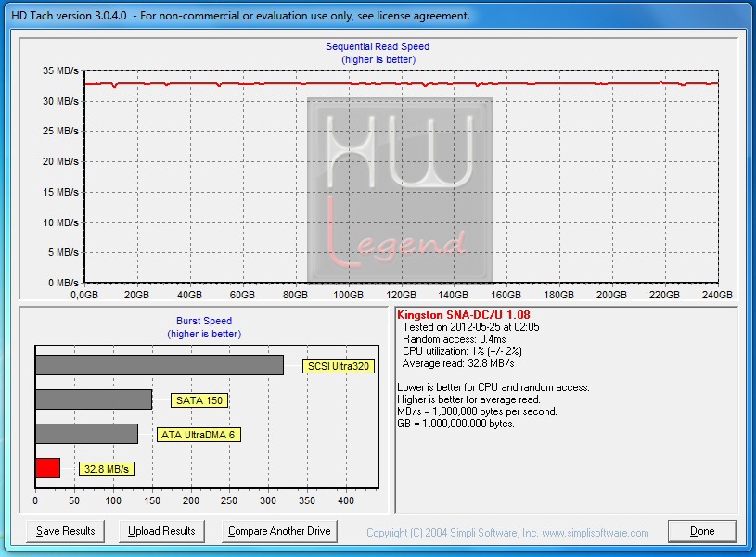Click the Tested on 2012-05-25 line

click(x=471, y=327)
